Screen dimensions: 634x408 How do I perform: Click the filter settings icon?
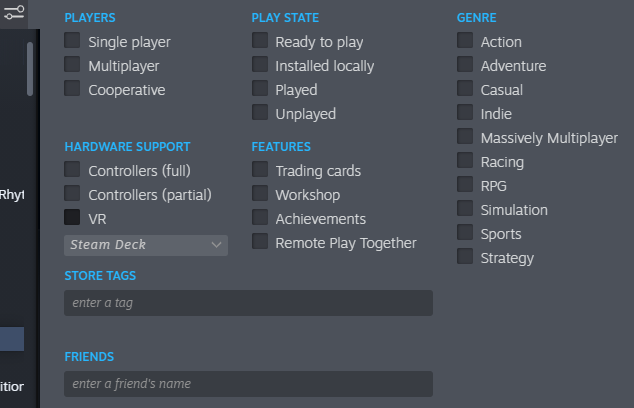click(x=14, y=13)
